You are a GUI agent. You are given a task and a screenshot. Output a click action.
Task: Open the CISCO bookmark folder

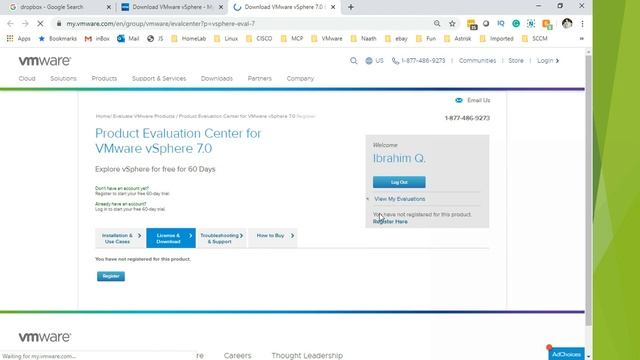(x=259, y=38)
